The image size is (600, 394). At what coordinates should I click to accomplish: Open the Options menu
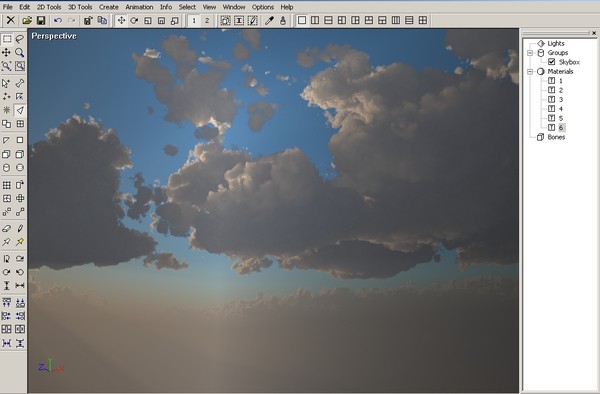pos(262,7)
